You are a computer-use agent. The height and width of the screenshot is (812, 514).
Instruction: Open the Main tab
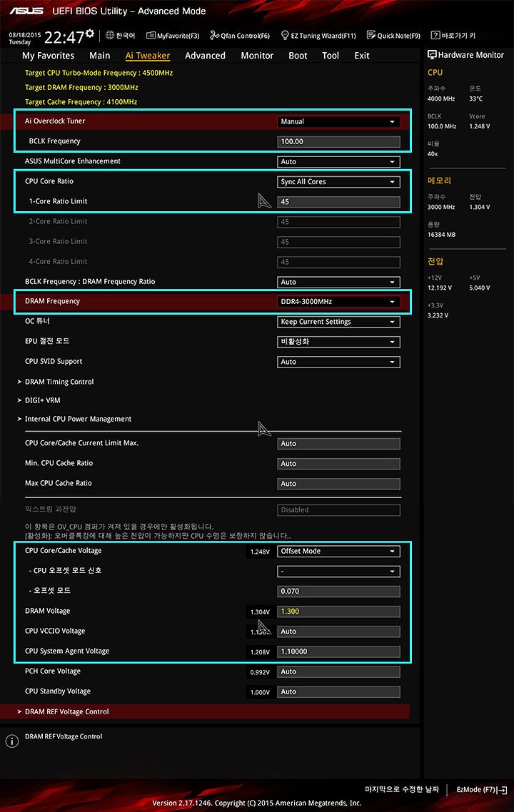click(x=99, y=56)
